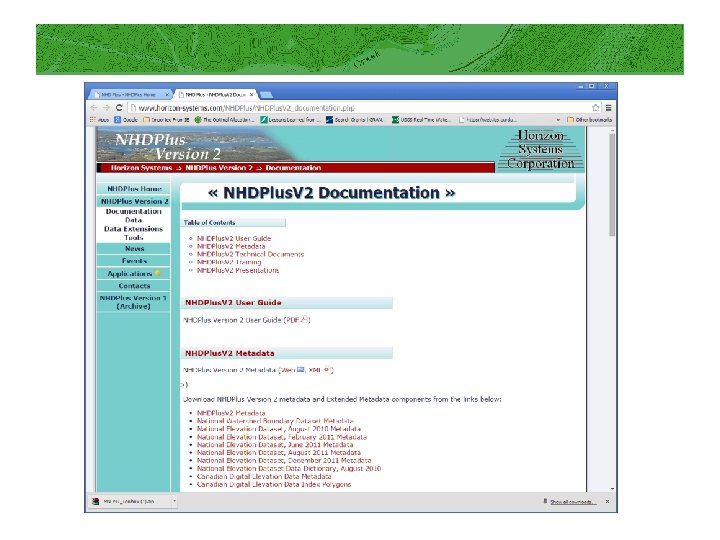This screenshot has height=540, width=720.
Task: Open Canadian Digital Elevation Data Metadata link
Action: (x=264, y=476)
